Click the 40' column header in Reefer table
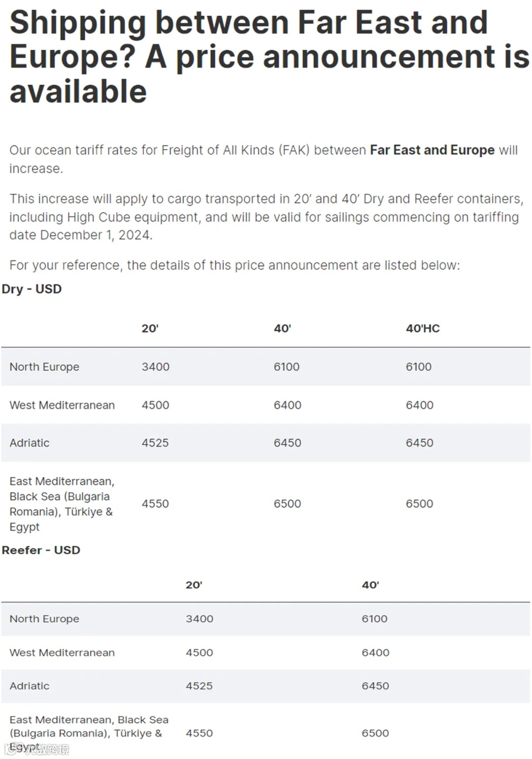532x759 pixels. (370, 585)
